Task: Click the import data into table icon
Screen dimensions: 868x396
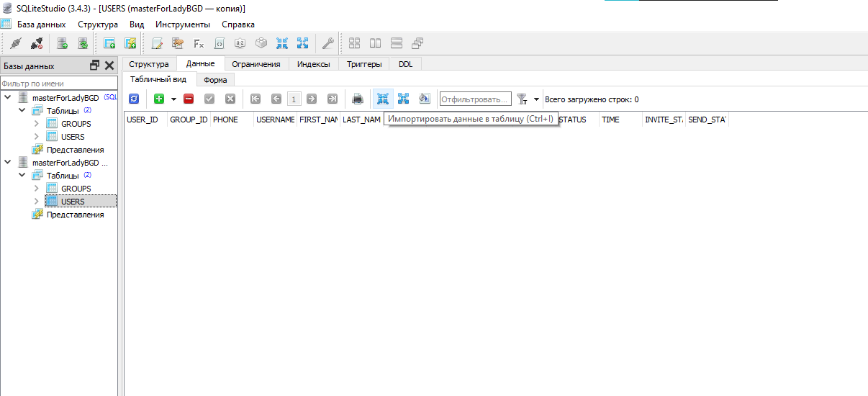Action: pos(382,99)
